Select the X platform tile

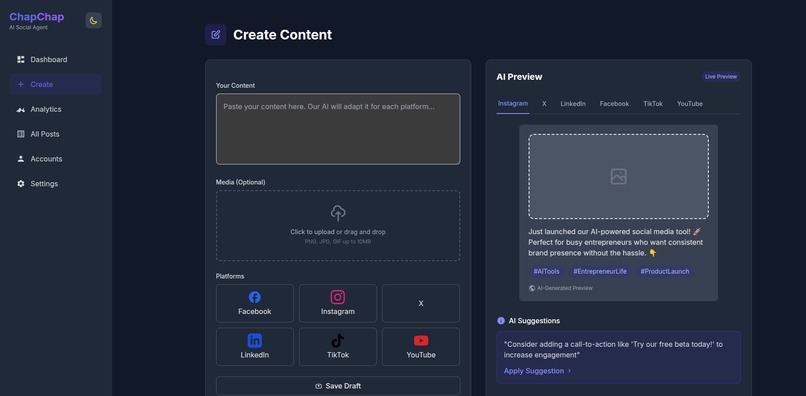pos(421,303)
